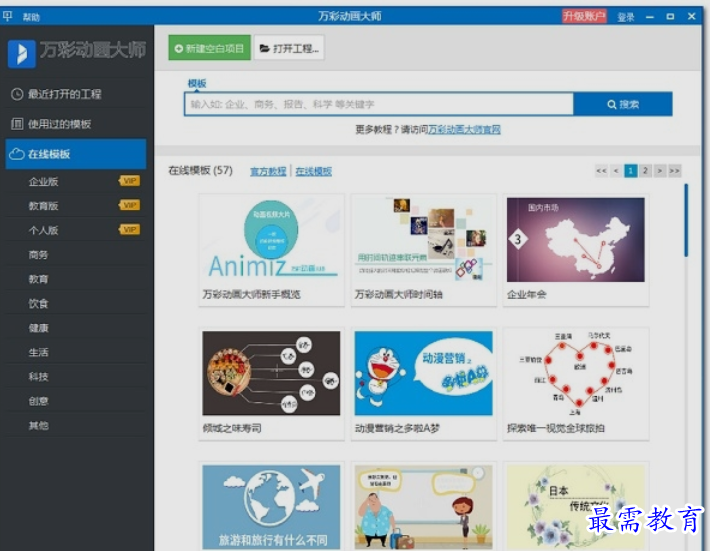The height and width of the screenshot is (551, 710).
Task: Select the 教育 category
Action: click(38, 279)
